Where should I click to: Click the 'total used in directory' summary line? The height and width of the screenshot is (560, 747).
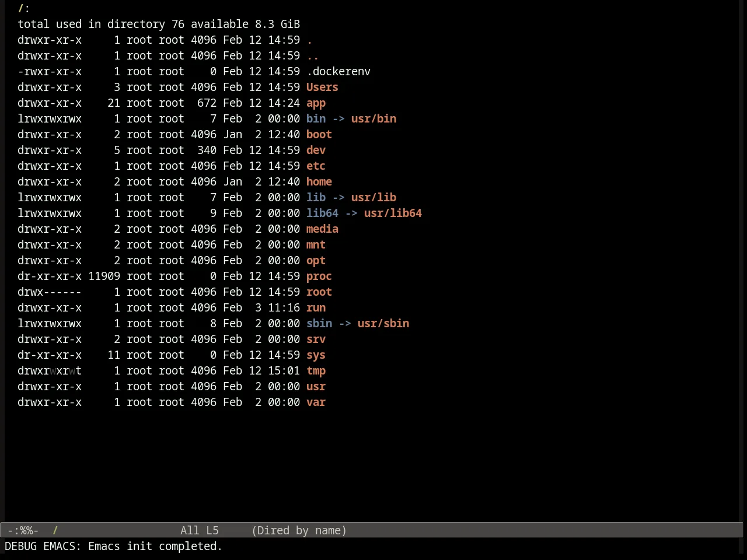159,24
